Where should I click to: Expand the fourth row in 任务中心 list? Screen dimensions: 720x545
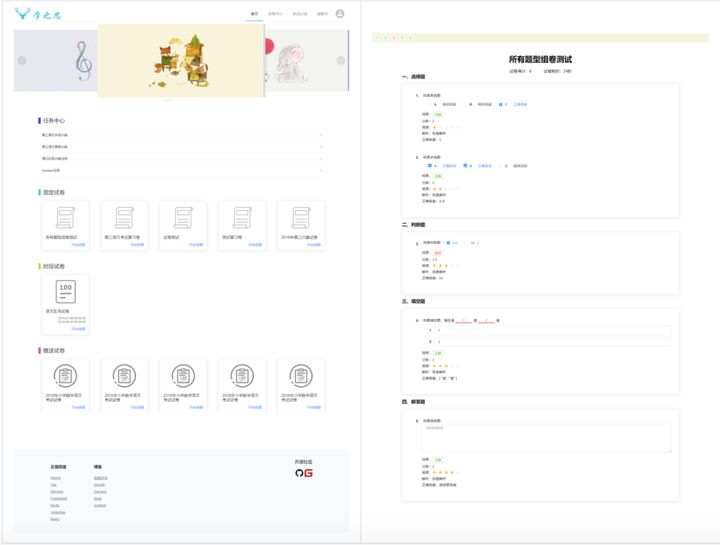tap(181, 170)
